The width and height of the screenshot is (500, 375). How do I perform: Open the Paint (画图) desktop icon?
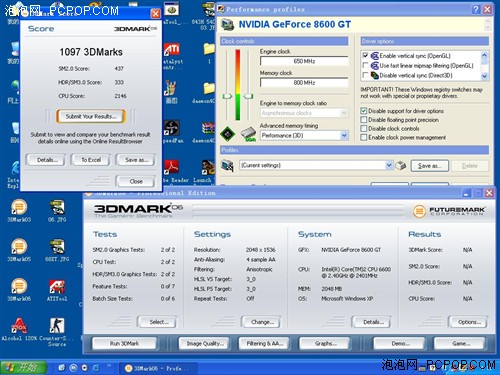171,93
